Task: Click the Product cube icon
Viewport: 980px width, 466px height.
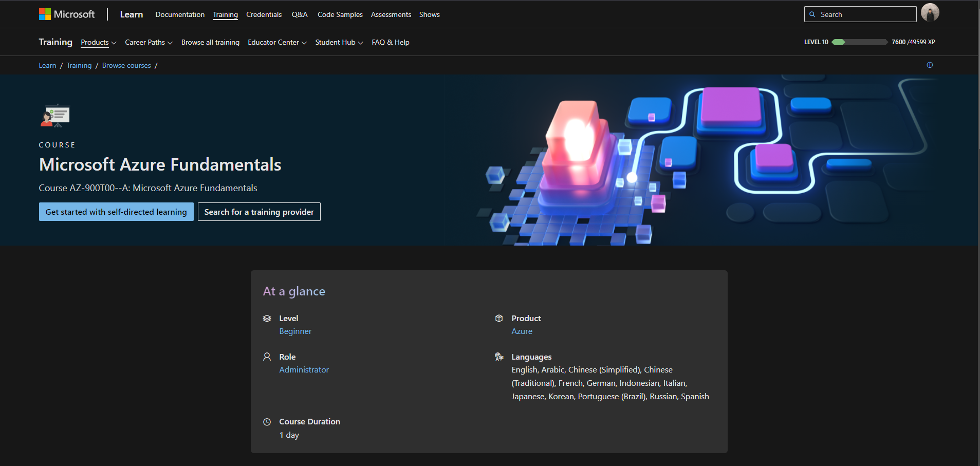Action: coord(499,319)
